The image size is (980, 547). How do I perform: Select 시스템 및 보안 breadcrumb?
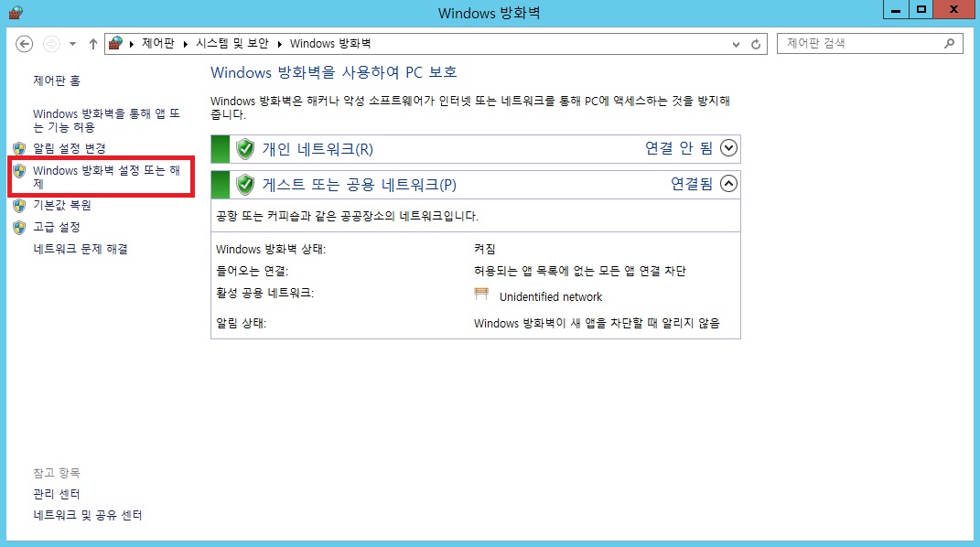pyautogui.click(x=232, y=43)
